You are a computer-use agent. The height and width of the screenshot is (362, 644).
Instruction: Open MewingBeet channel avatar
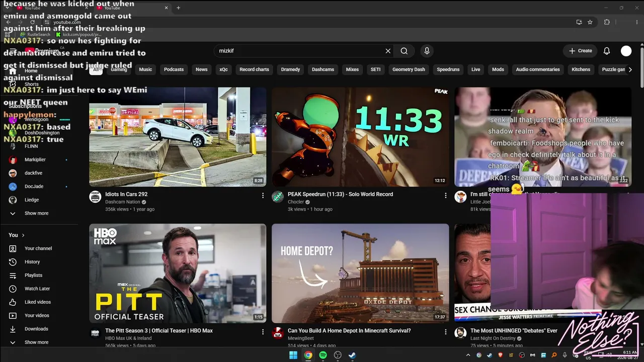tap(278, 333)
